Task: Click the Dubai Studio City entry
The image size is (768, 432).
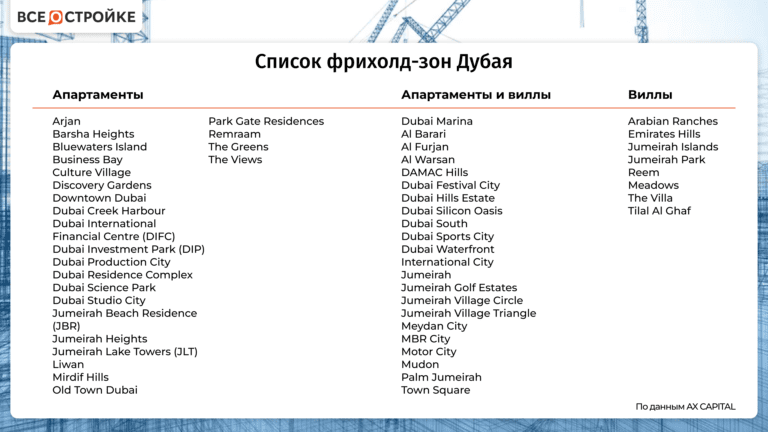Action: (99, 300)
